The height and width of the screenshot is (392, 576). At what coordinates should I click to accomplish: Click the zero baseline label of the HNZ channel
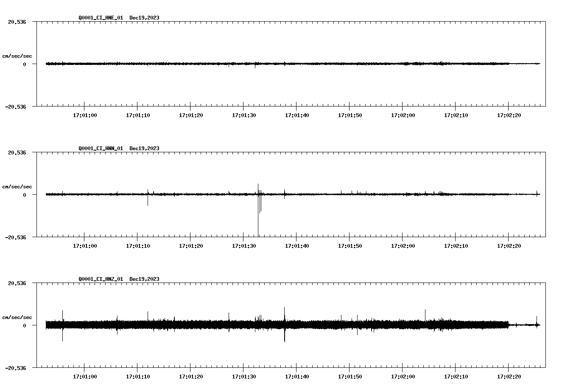(25, 326)
